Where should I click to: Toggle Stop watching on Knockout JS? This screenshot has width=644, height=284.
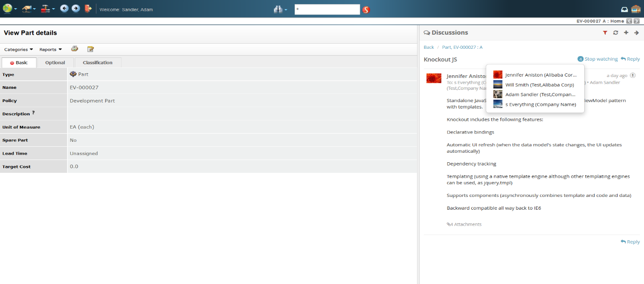(597, 59)
